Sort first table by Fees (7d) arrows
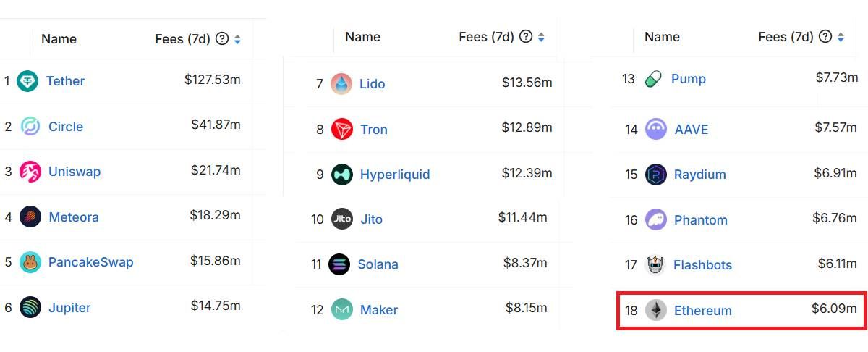This screenshot has width=868, height=352. pyautogui.click(x=237, y=39)
